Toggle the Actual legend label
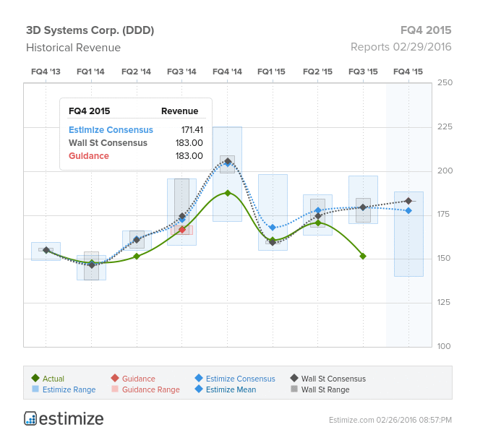This screenshot has width=488, height=448. 53,379
